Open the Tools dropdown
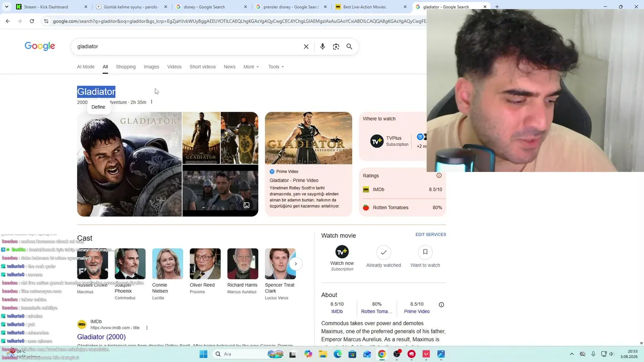 (x=276, y=66)
